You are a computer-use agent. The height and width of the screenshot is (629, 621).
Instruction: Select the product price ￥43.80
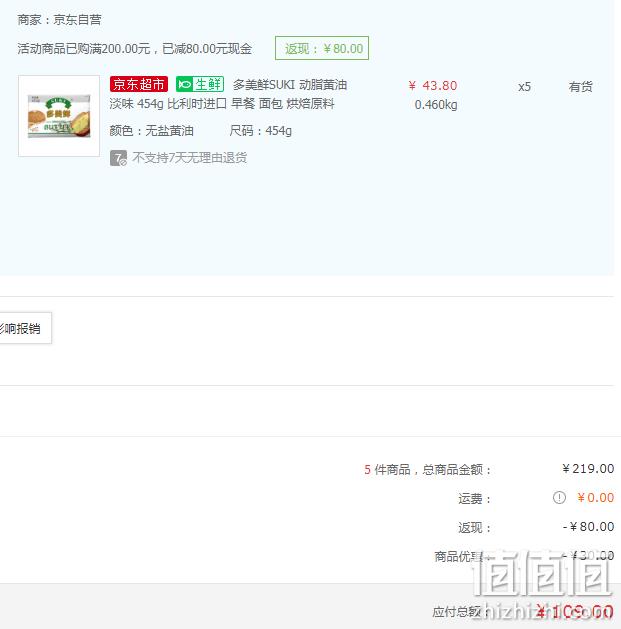click(x=432, y=85)
